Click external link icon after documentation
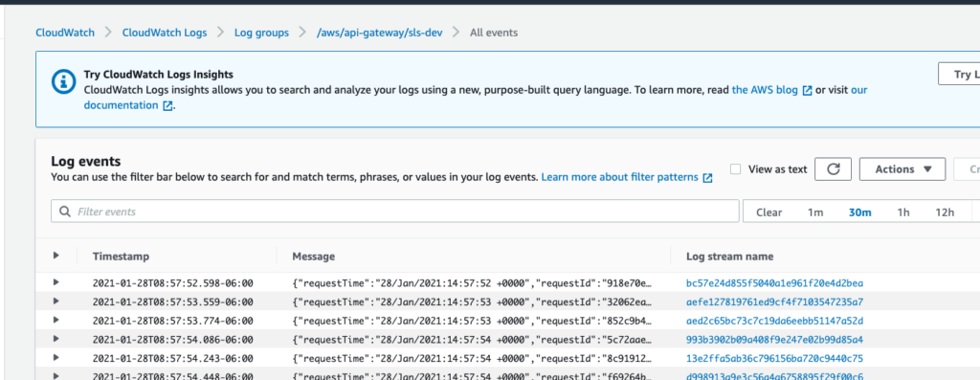The image size is (980, 380). click(x=167, y=106)
